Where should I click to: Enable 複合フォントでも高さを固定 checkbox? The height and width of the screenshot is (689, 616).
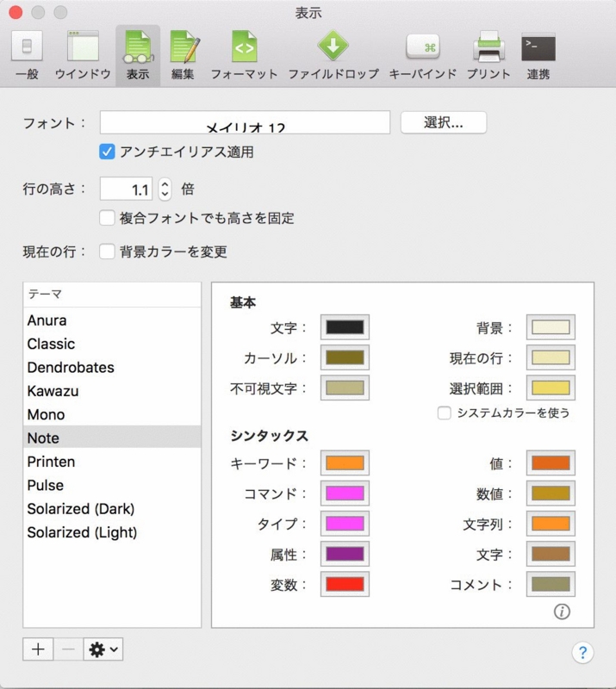click(107, 218)
